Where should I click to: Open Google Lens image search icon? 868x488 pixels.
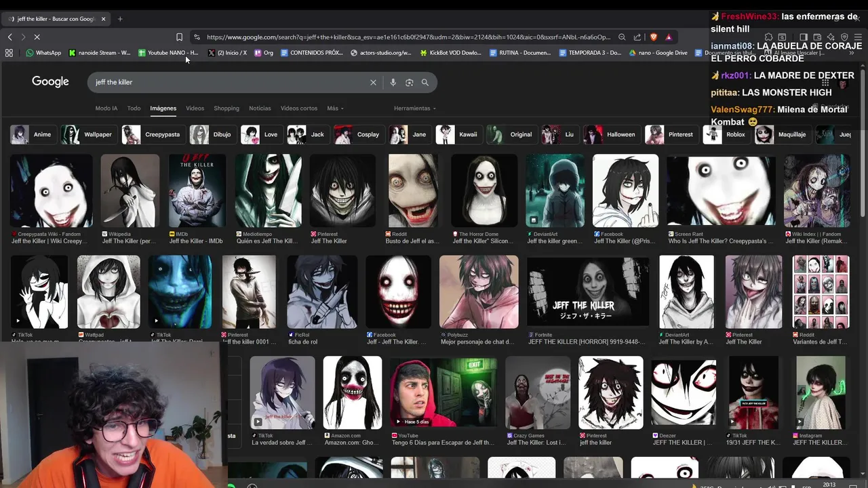tap(409, 83)
